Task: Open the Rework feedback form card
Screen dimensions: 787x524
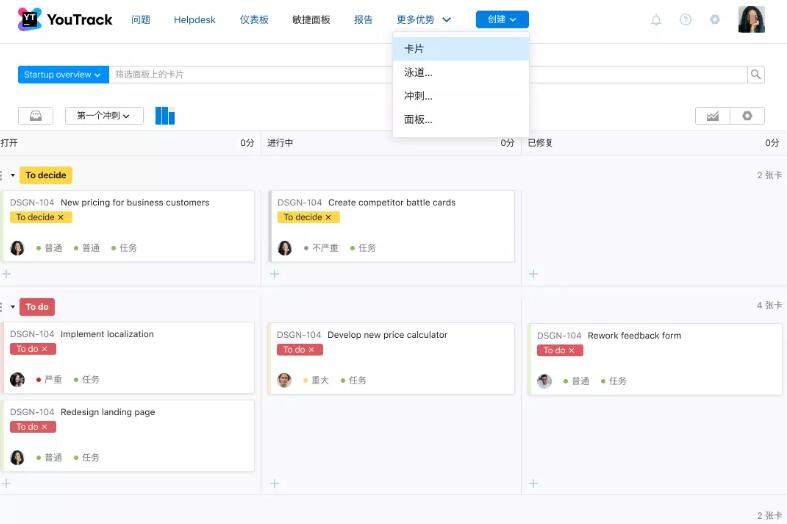Action: tap(634, 336)
